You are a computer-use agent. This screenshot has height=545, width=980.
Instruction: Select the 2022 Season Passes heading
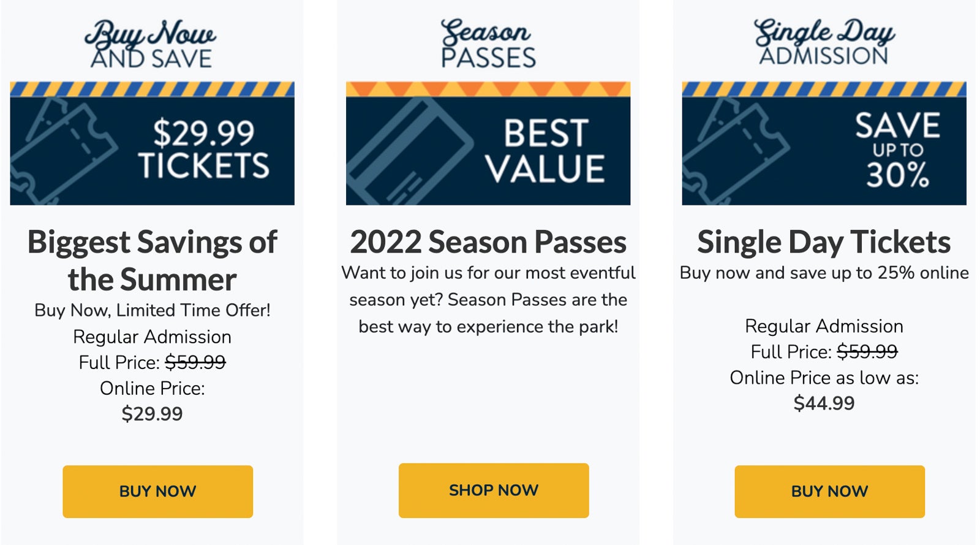tap(488, 242)
